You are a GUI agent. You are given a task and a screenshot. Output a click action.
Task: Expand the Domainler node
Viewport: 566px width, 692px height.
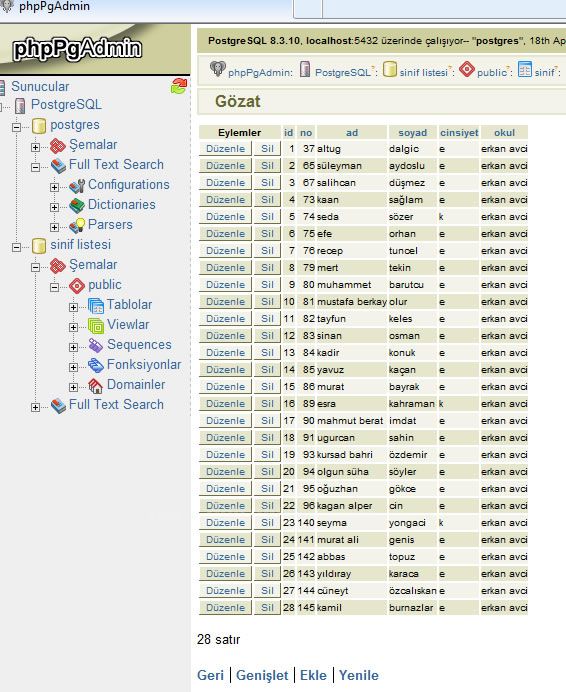(x=73, y=387)
